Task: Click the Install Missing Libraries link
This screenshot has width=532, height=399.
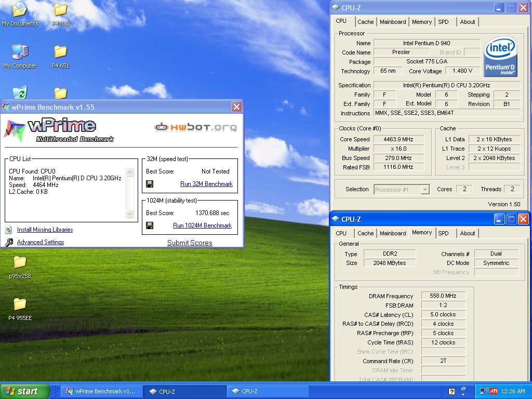Action: click(45, 230)
